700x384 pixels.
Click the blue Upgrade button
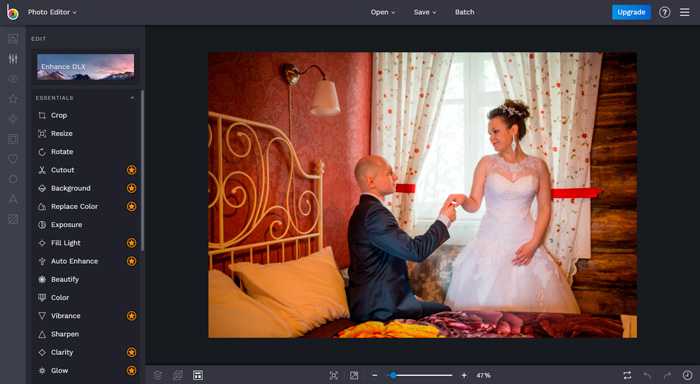631,12
